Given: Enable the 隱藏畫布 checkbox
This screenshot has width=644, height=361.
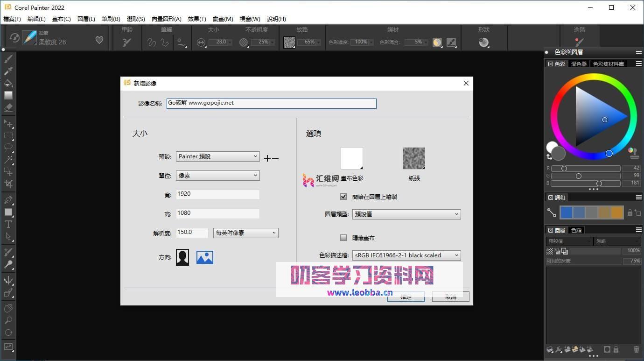Looking at the screenshot, I should pyautogui.click(x=343, y=238).
